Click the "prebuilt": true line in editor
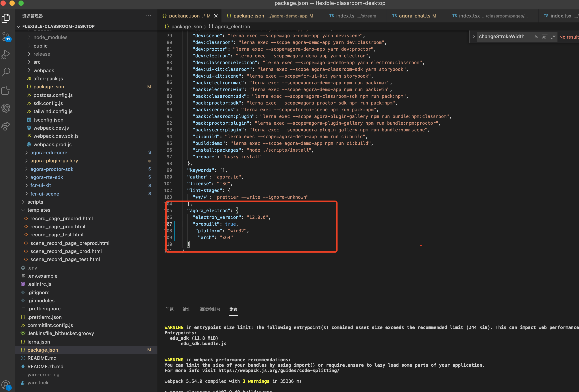 pos(215,224)
